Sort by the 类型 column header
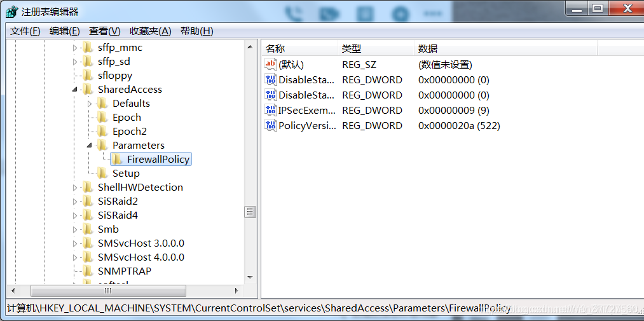The image size is (644, 321). [376, 48]
